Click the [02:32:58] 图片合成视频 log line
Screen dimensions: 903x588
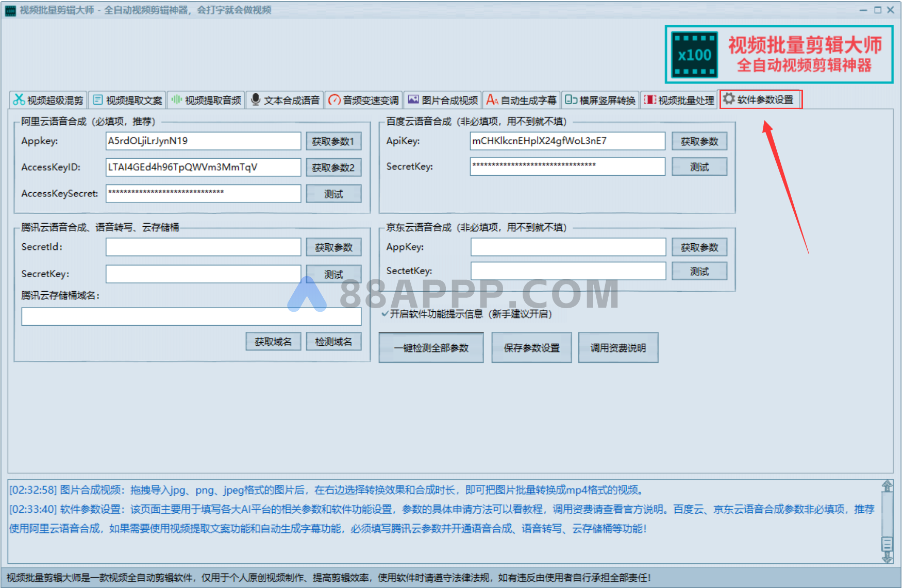[x=326, y=490]
